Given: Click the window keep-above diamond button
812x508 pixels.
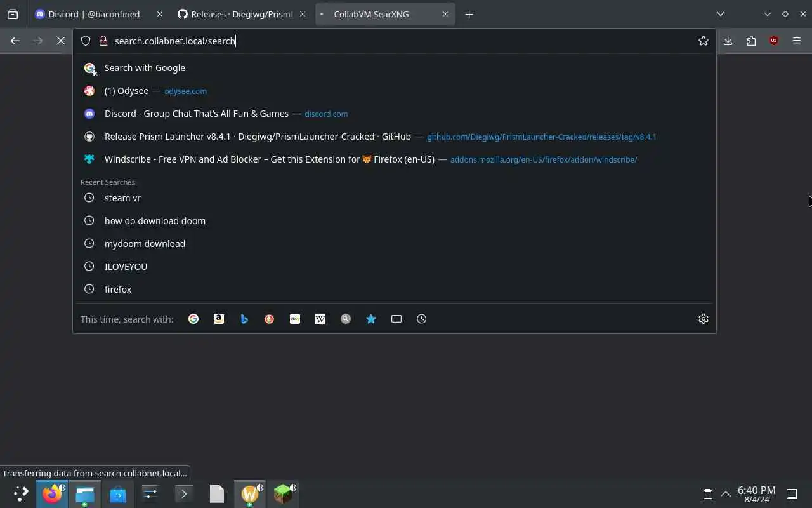Looking at the screenshot, I should (785, 14).
